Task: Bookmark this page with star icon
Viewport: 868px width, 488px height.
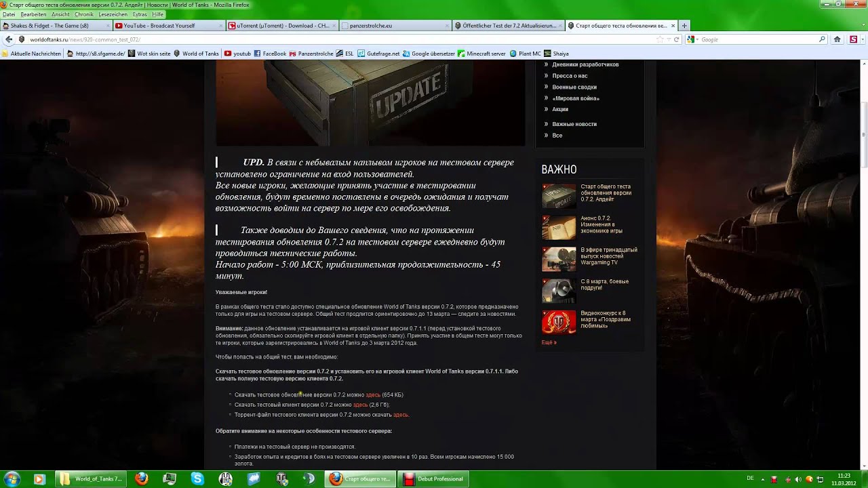Action: (660, 39)
